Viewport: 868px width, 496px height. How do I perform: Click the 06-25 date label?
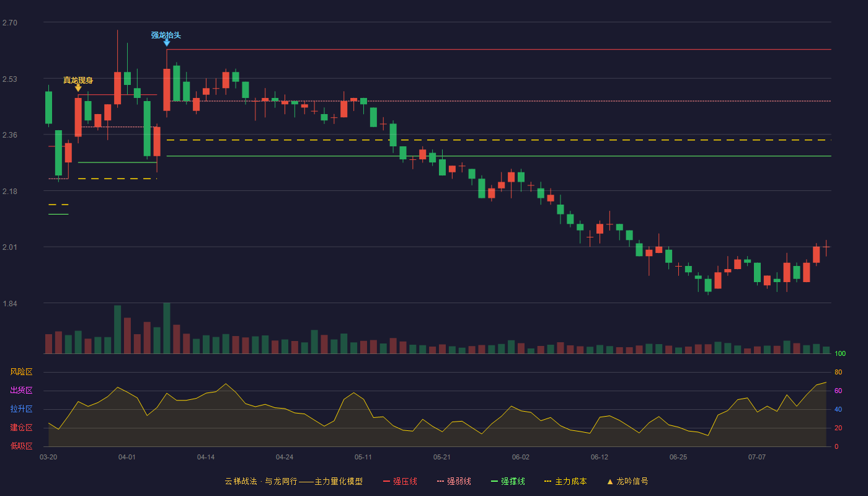678,457
